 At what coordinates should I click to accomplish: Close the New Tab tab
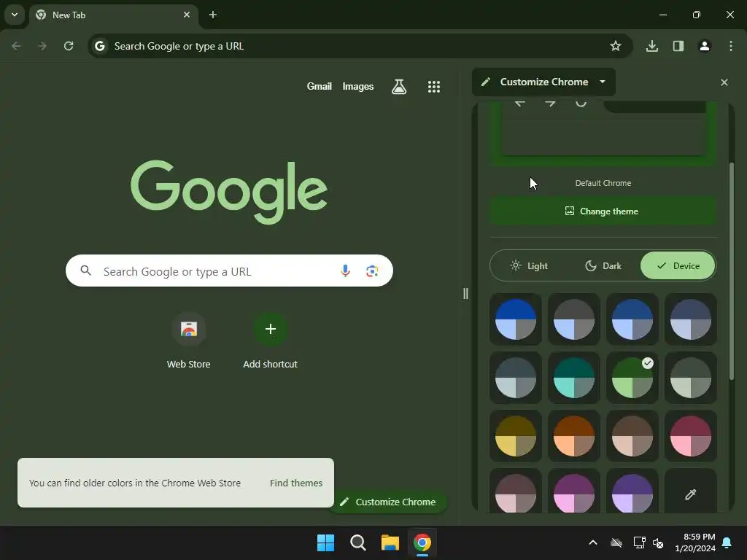coord(187,15)
